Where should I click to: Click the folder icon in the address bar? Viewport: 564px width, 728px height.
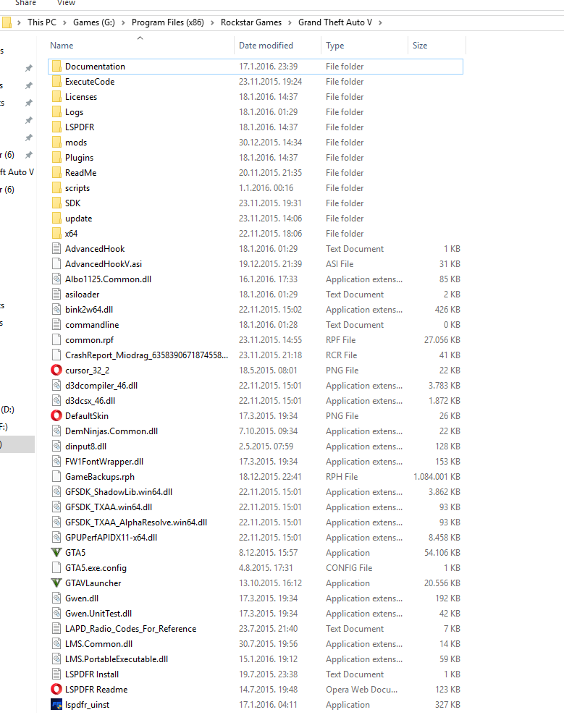coord(7,22)
